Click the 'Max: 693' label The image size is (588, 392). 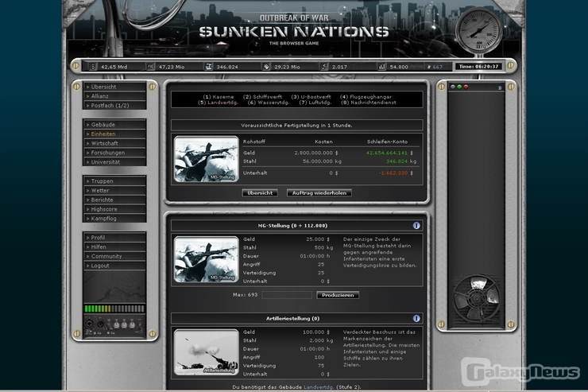point(246,295)
